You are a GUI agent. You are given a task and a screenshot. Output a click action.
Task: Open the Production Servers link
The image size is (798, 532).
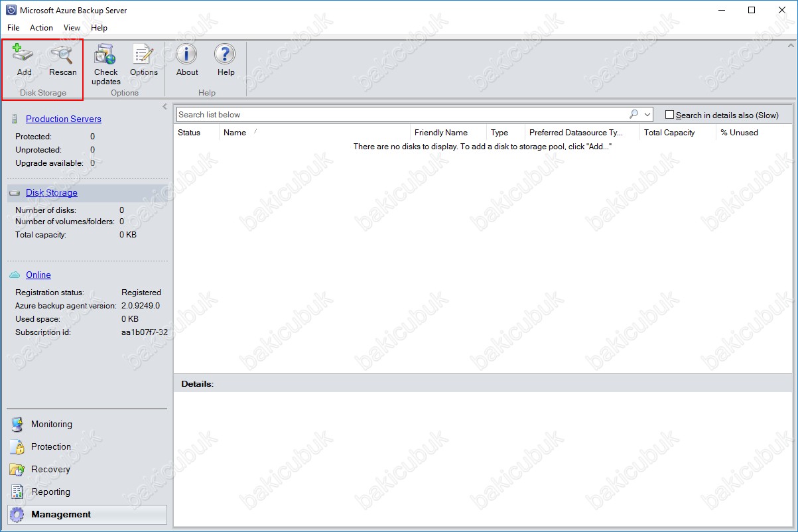(x=64, y=119)
